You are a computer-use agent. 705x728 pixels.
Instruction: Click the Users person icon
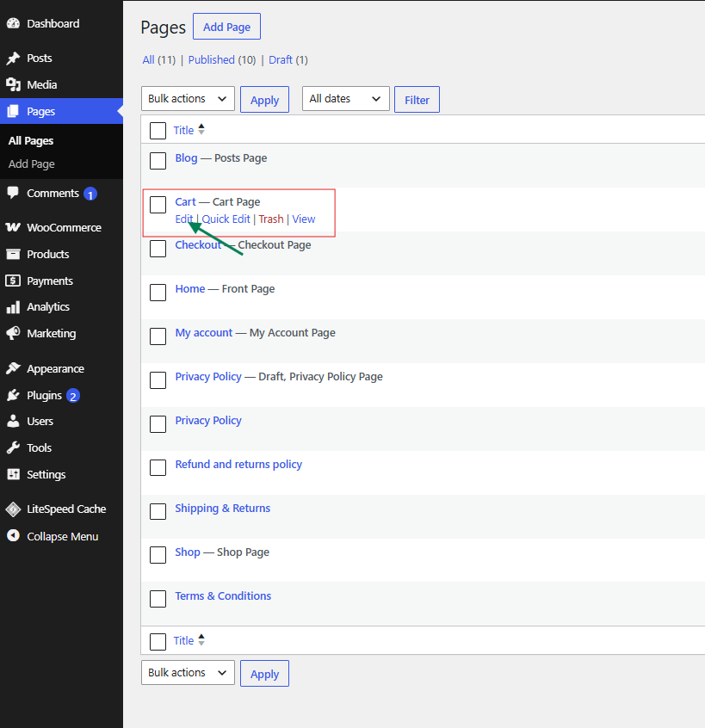(13, 421)
